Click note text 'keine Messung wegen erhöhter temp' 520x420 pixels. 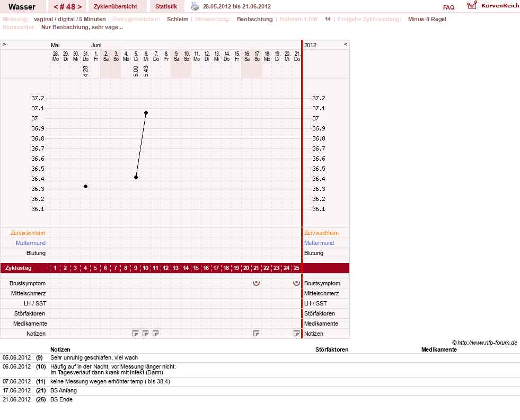(x=97, y=381)
